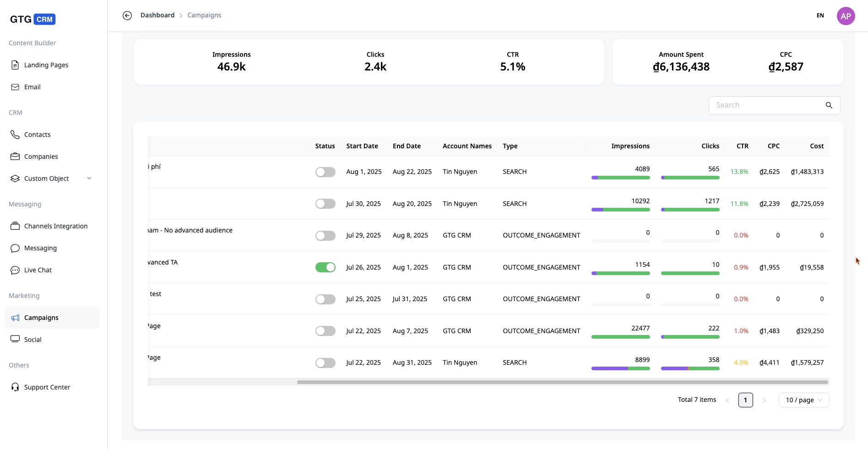Click the ₫4,411 CPC value
The height and width of the screenshot is (449, 868).
pyautogui.click(x=770, y=362)
